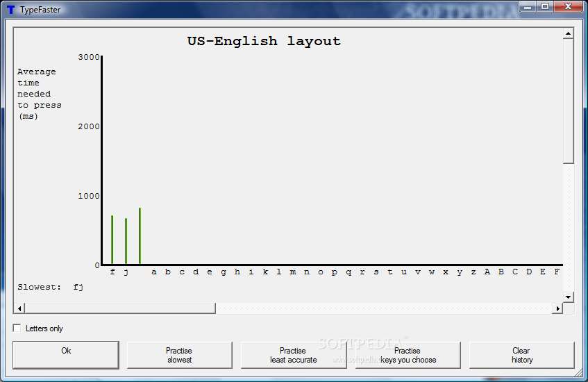Click the tallest green bar in chart
Screen dimensions: 588x382
(140, 235)
